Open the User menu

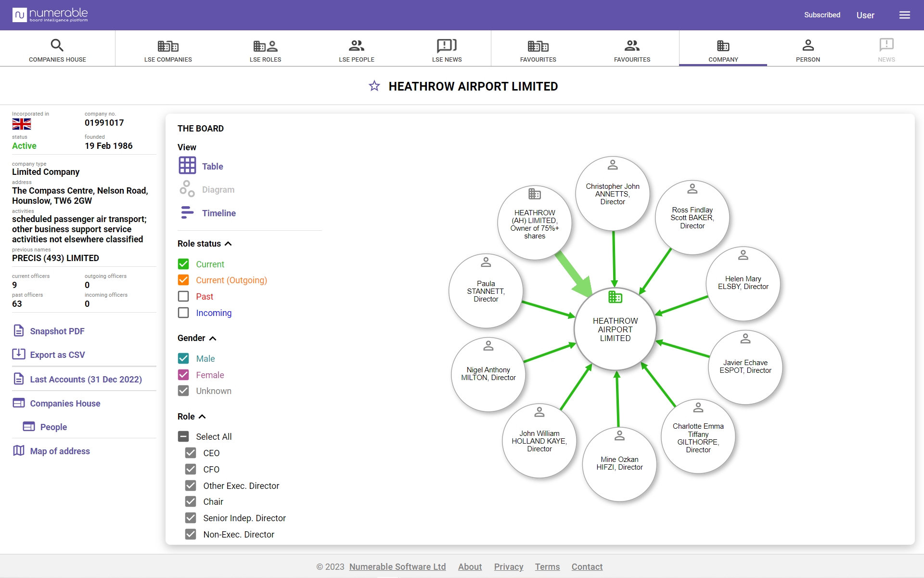coord(865,15)
